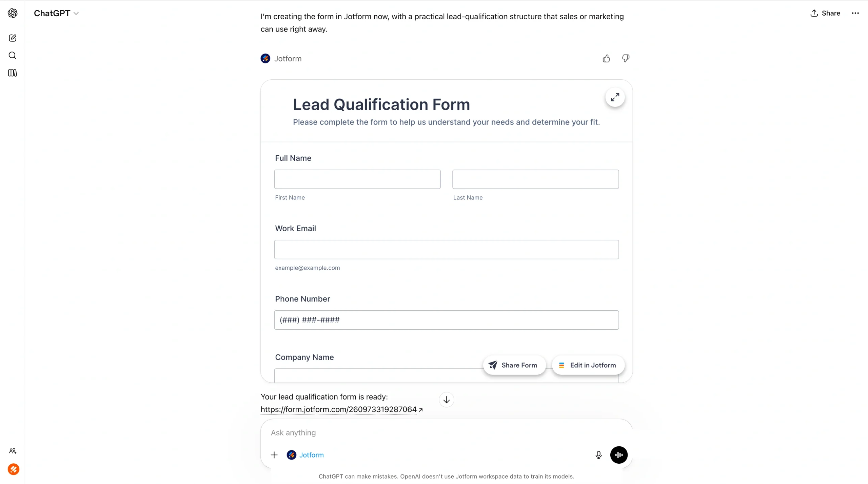
Task: Click the invite members icon
Action: [13, 451]
